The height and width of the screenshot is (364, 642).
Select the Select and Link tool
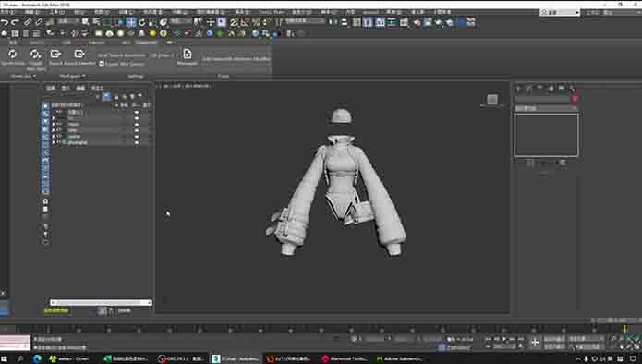click(x=28, y=22)
